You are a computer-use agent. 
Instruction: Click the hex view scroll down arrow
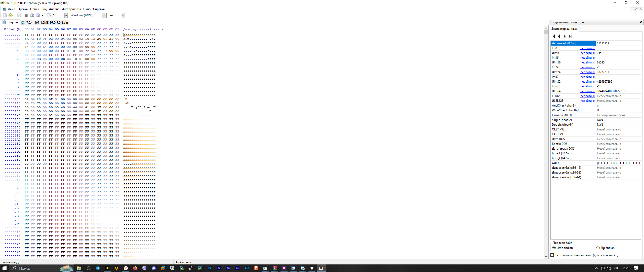[x=546, y=256]
